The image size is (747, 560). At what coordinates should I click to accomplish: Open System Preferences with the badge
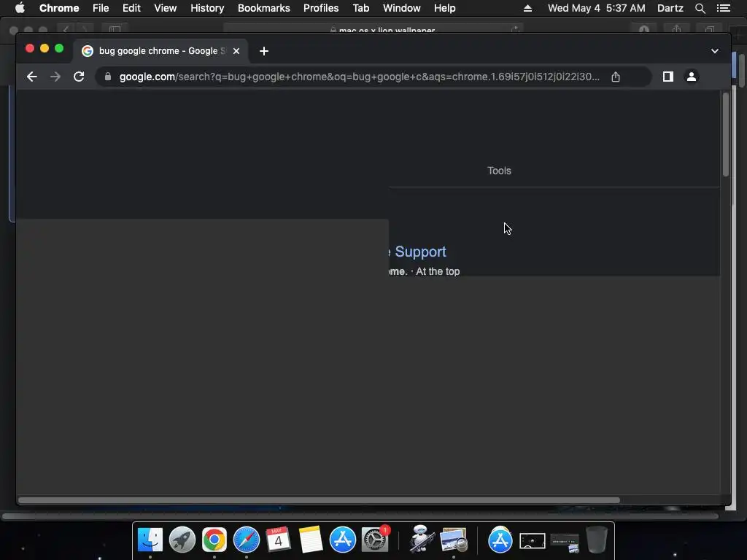(x=375, y=540)
